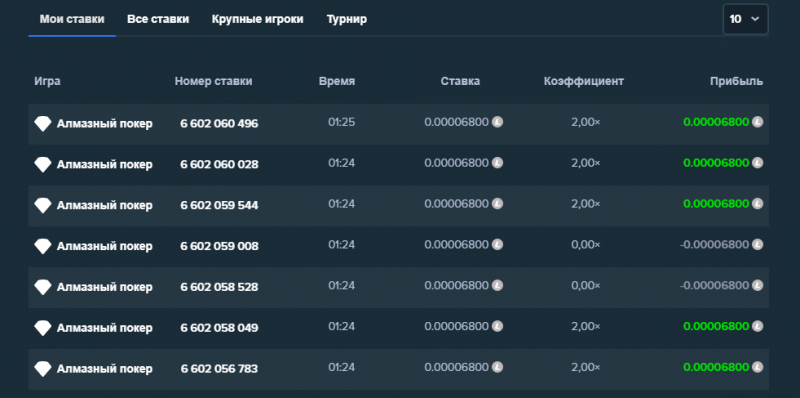Image resolution: width=800 pixels, height=398 pixels.
Task: Open bet number 6 602 060 028
Action: (219, 164)
